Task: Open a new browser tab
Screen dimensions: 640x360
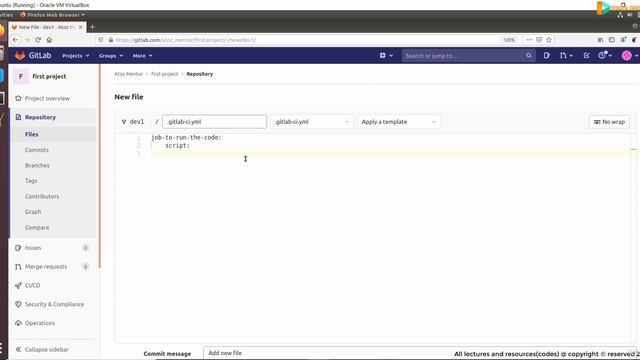Action: point(93,27)
